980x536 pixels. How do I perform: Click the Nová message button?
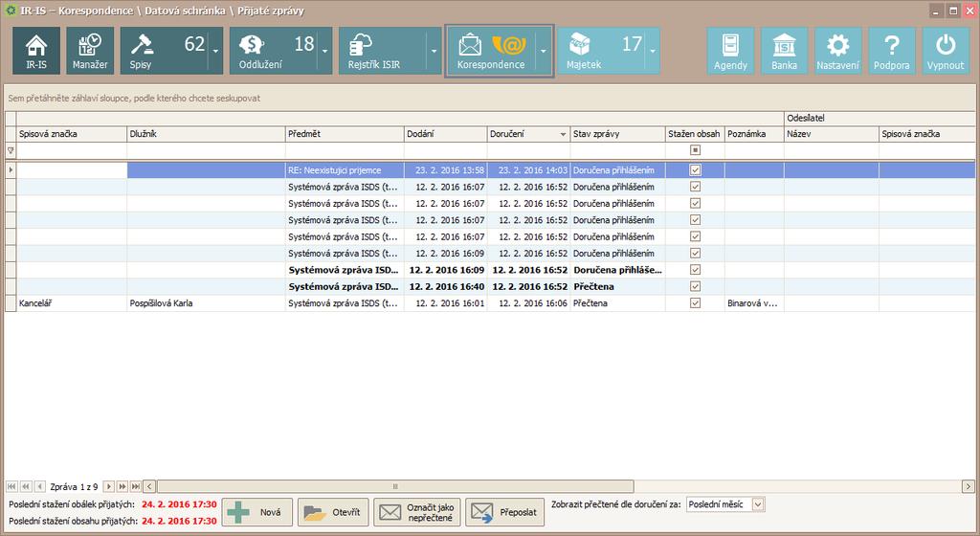coord(257,512)
